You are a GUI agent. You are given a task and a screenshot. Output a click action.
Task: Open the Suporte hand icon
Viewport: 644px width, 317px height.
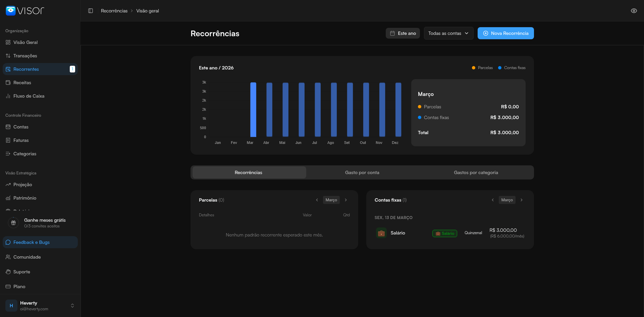tap(8, 272)
